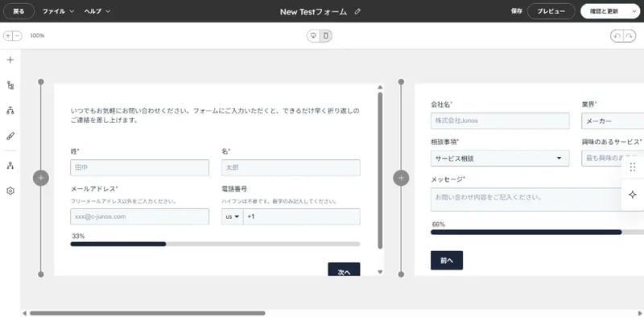The height and width of the screenshot is (317, 644).
Task: Click first page scroll down arrow
Action: 380,272
